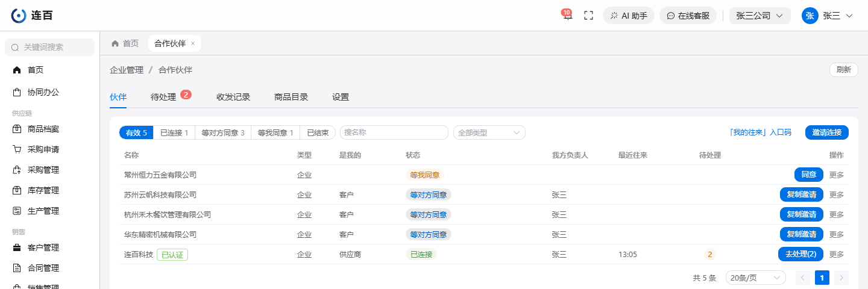
Task: Click 同意 for 常州恒力五金有限公司
Action: (x=809, y=175)
